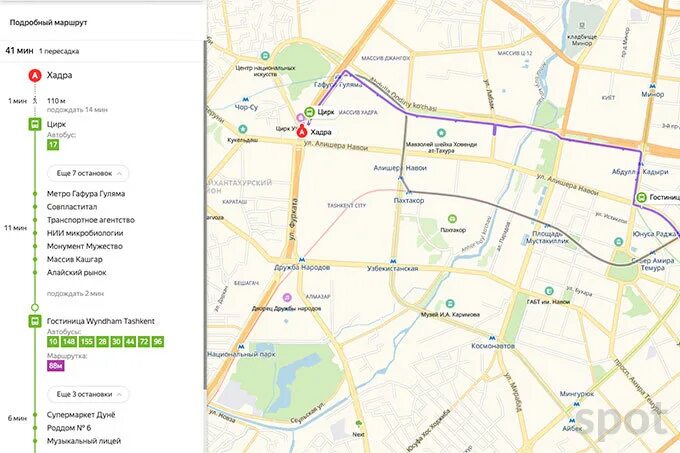The image size is (680, 453).
Task: Click the route panel vertical scrollbar
Action: 205,217
